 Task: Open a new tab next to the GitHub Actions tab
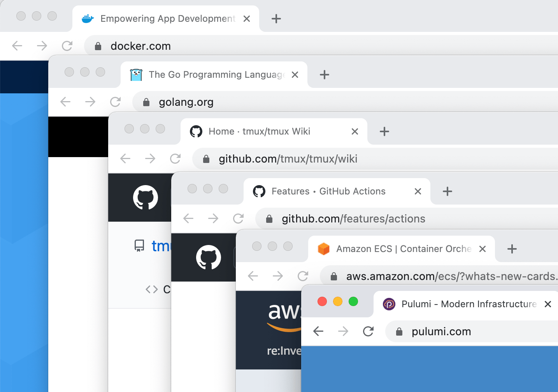pyautogui.click(x=447, y=191)
